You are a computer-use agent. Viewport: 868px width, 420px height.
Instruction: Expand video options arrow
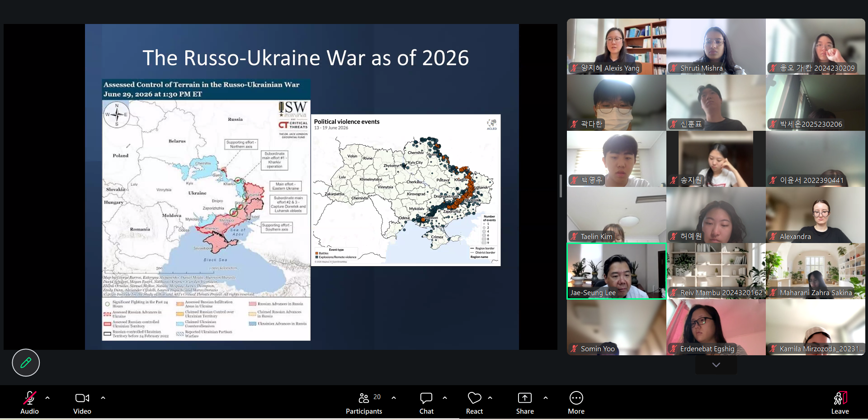click(103, 398)
